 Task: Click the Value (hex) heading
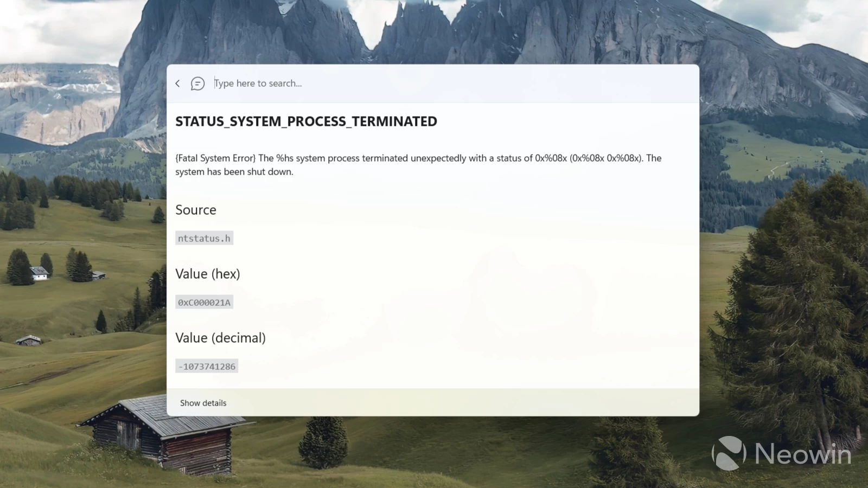coord(208,274)
